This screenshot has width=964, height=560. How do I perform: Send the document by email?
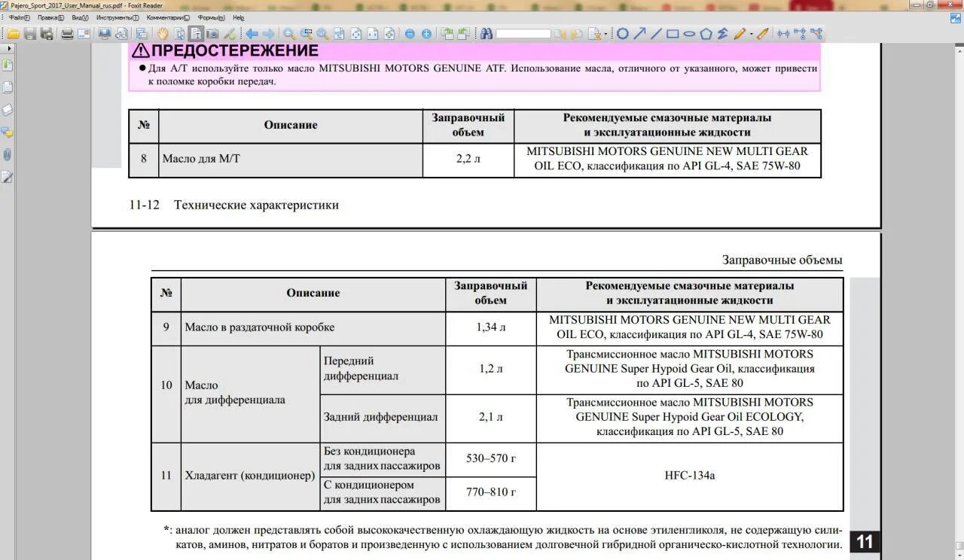click(x=84, y=34)
